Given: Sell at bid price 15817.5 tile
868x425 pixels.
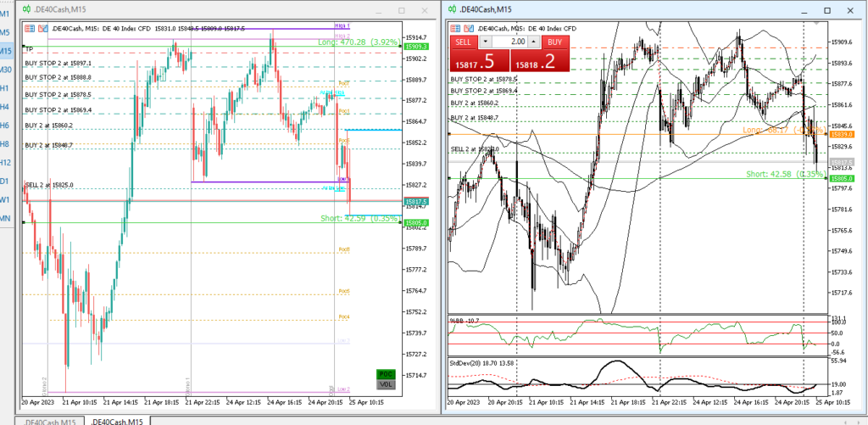Looking at the screenshot, I should coord(480,60).
